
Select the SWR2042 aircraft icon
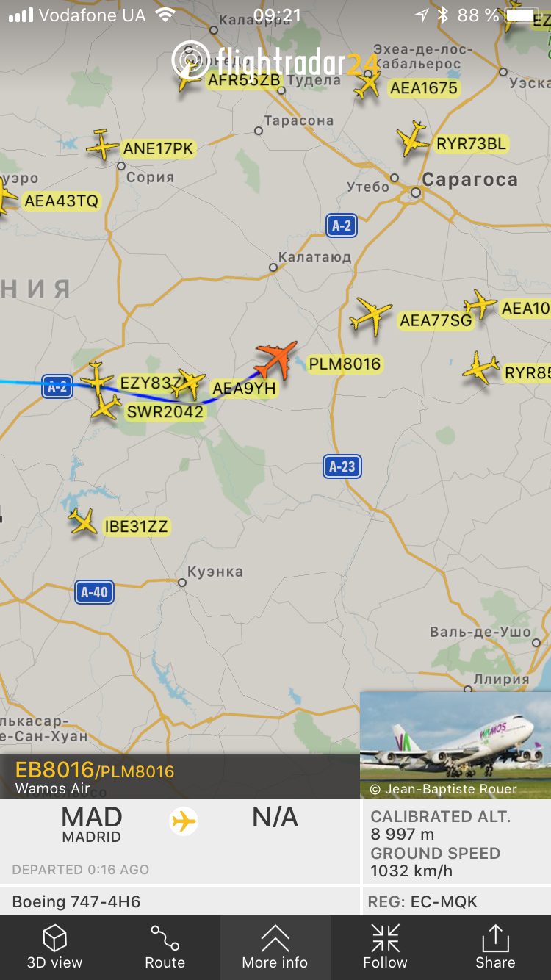point(107,406)
